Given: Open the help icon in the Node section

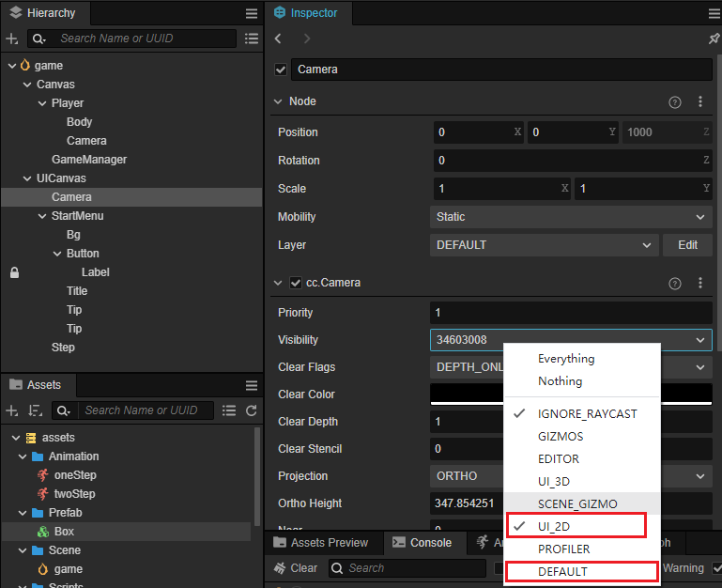Looking at the screenshot, I should click(674, 101).
